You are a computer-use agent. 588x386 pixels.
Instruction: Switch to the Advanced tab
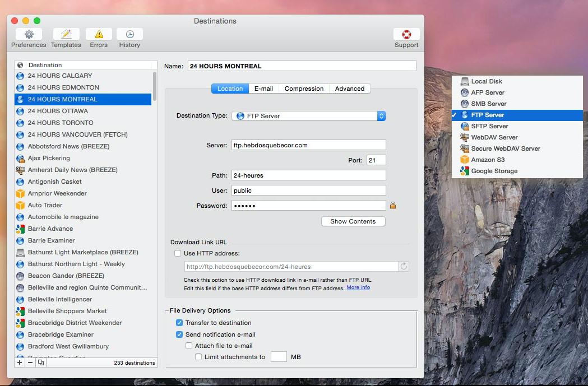tap(350, 89)
